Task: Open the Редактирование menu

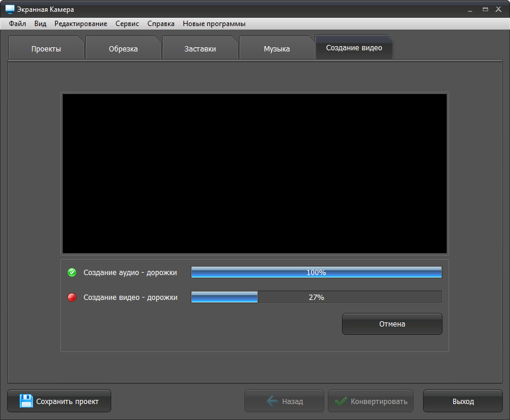Action: click(80, 24)
